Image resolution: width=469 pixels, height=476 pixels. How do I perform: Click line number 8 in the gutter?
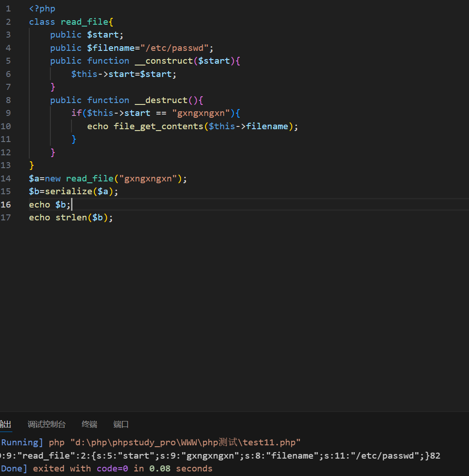tap(8, 100)
